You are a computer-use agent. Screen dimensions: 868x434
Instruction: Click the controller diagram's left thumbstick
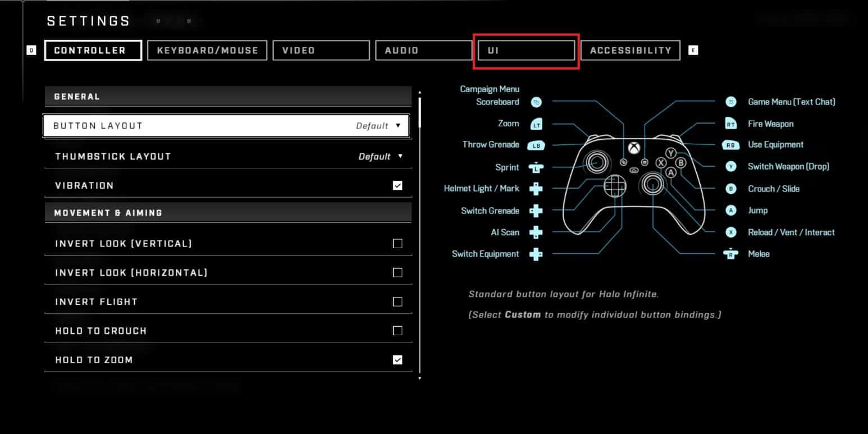click(596, 162)
